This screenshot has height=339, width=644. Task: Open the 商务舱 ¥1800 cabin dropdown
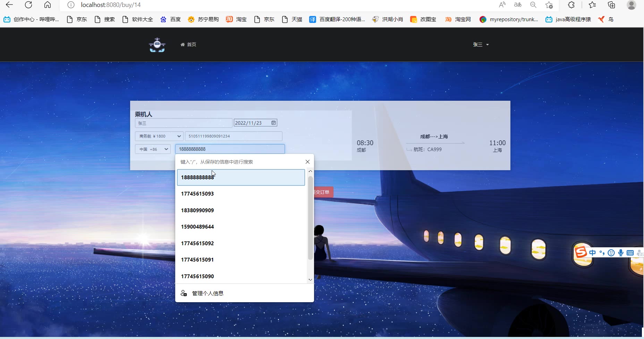pyautogui.click(x=159, y=136)
